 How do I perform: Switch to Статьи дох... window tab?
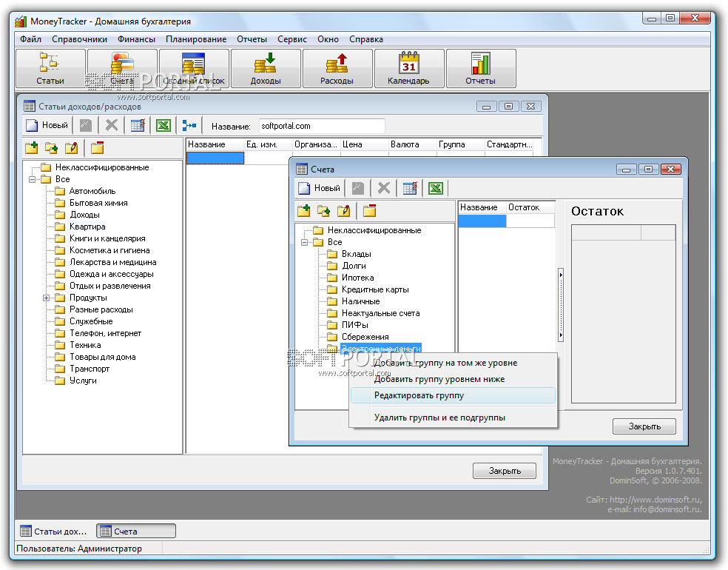point(54,531)
